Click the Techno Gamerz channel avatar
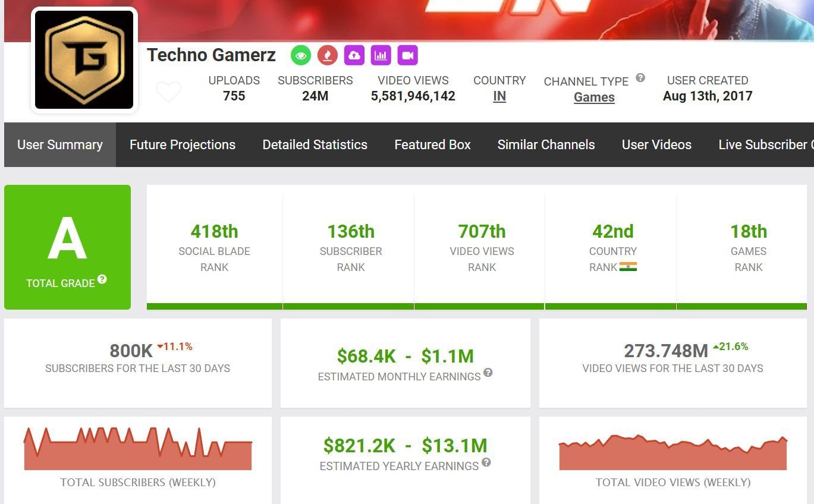The image size is (814, 504). pyautogui.click(x=84, y=60)
